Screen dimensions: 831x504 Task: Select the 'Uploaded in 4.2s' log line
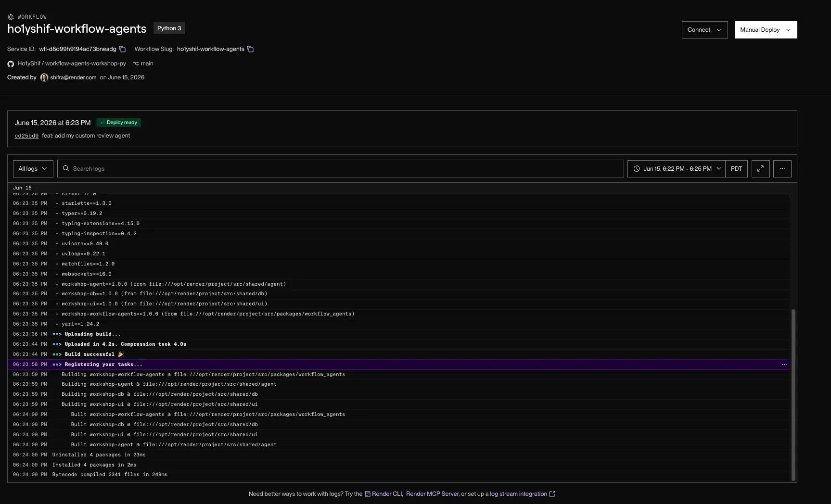398,344
